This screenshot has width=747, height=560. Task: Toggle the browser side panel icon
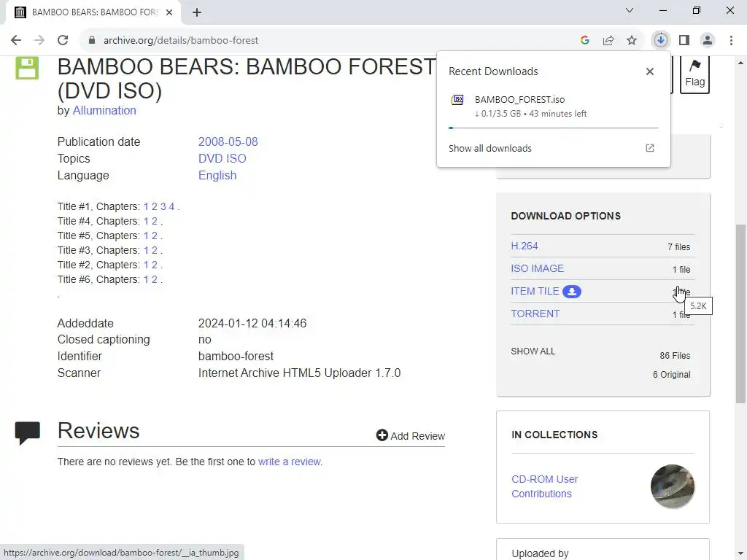(x=684, y=41)
